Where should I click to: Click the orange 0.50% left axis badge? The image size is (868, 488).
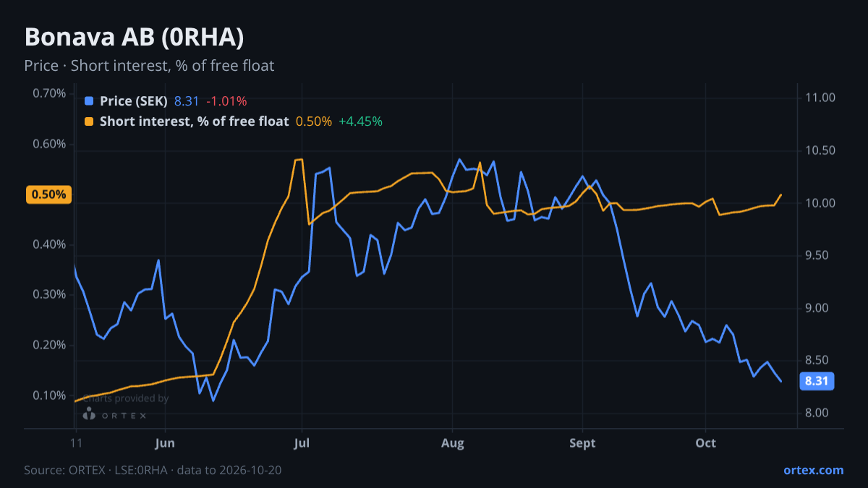pos(49,194)
